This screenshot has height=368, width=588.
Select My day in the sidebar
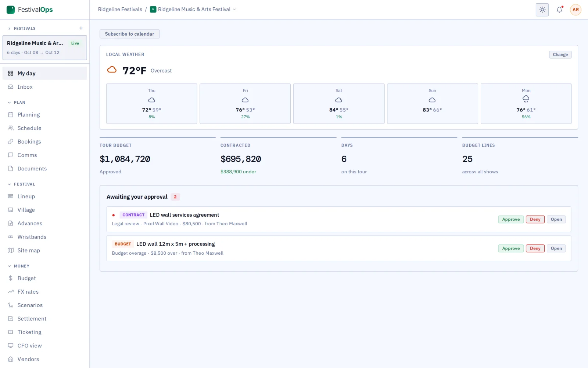[45, 73]
